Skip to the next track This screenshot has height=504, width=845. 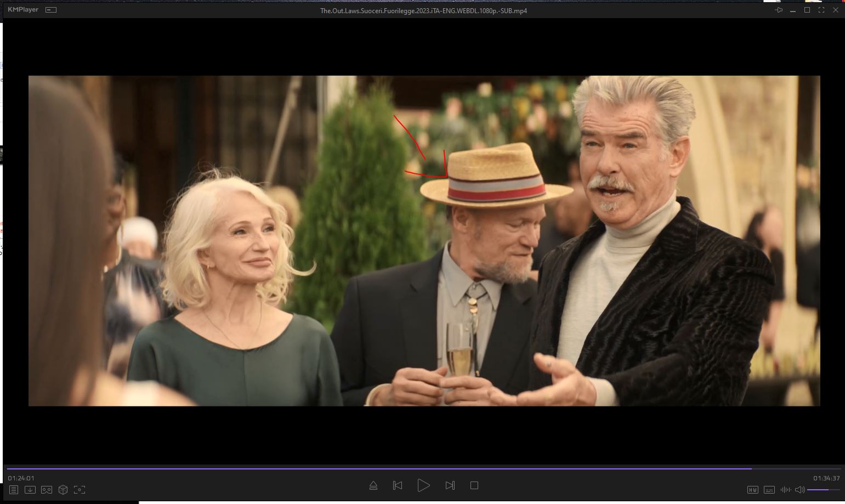click(450, 485)
